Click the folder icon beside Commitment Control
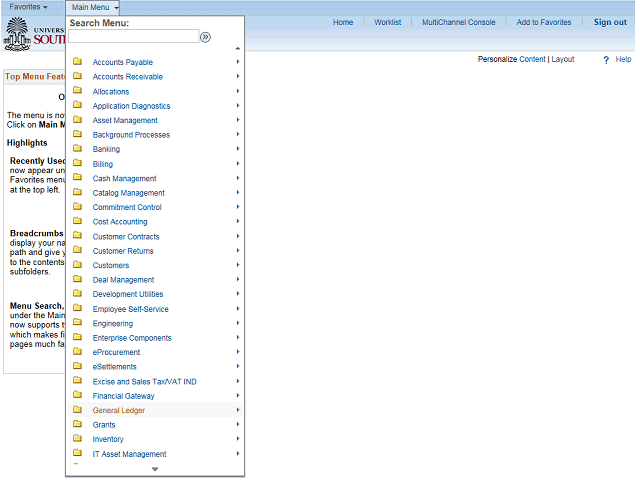 click(78, 207)
